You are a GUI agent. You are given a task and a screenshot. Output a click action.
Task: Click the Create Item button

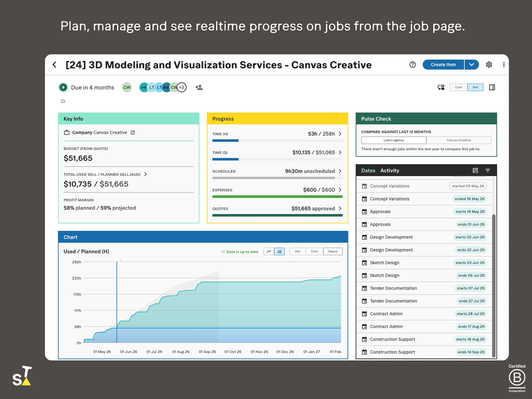pos(443,65)
